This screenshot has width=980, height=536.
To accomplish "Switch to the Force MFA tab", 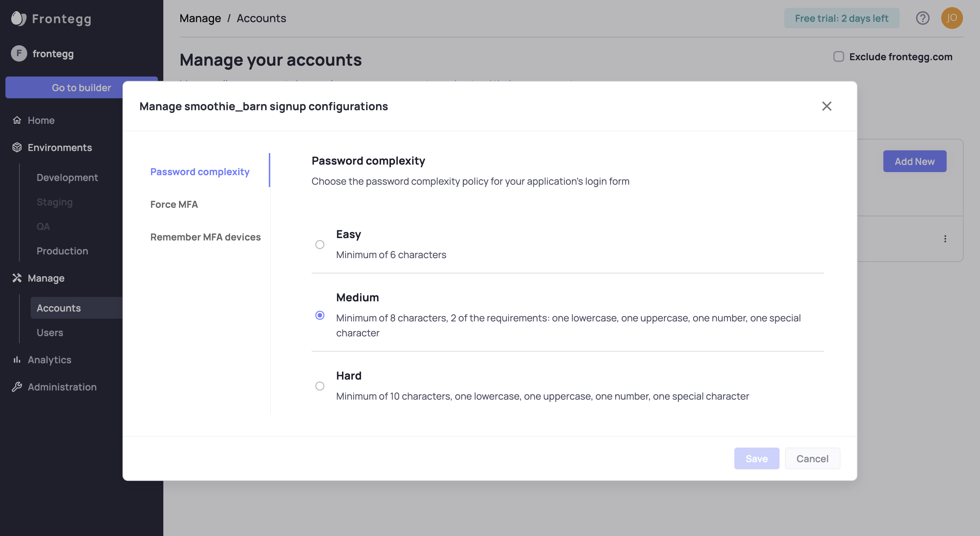I will point(174,204).
